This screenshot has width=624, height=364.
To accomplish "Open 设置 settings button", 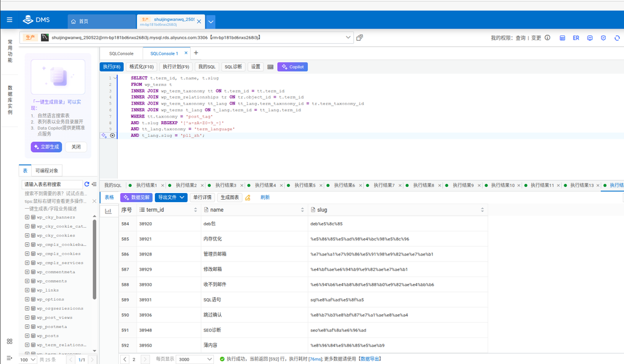I will (255, 67).
